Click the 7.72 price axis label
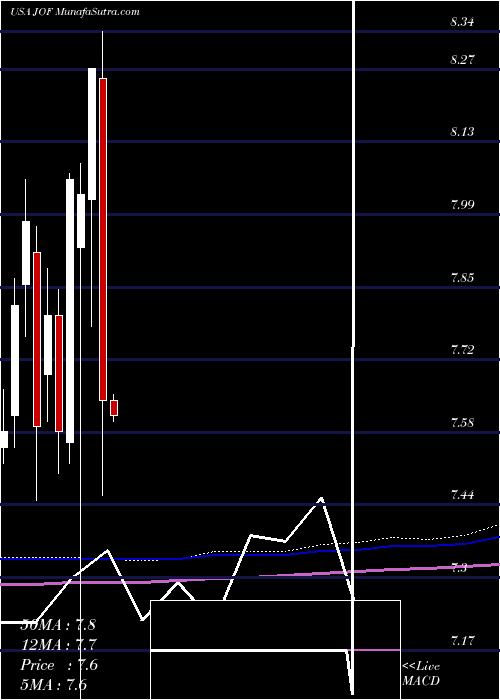The width and height of the screenshot is (500, 700). [x=462, y=350]
